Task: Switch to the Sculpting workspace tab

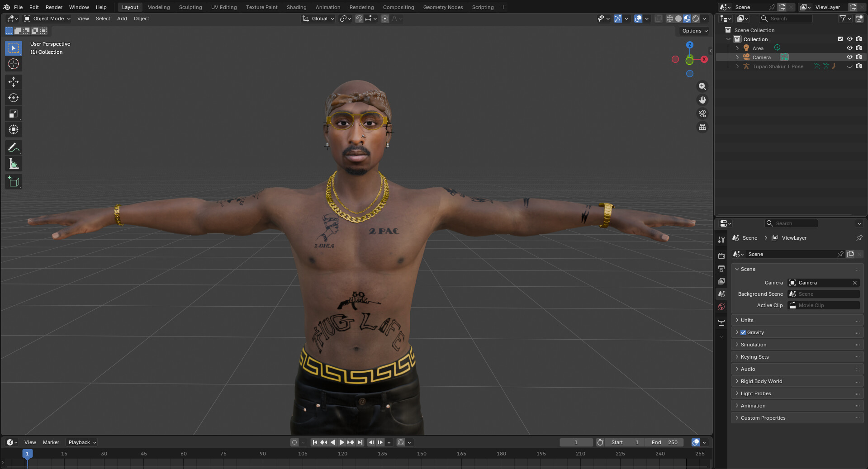Action: coord(190,7)
